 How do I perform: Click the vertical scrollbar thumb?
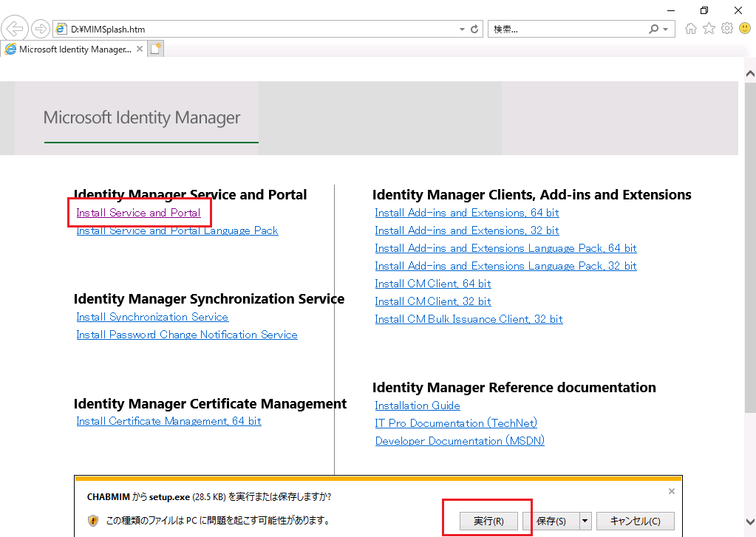pos(750,246)
